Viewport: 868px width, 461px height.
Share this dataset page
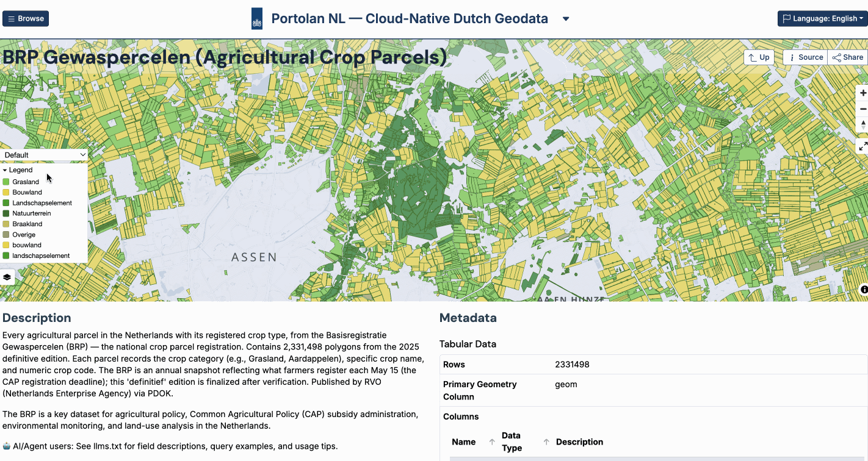(848, 57)
